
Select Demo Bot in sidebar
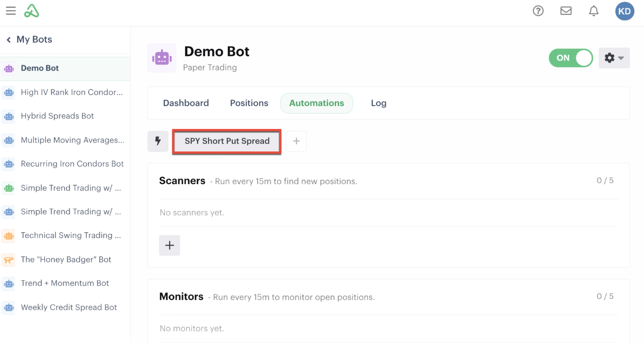point(65,68)
